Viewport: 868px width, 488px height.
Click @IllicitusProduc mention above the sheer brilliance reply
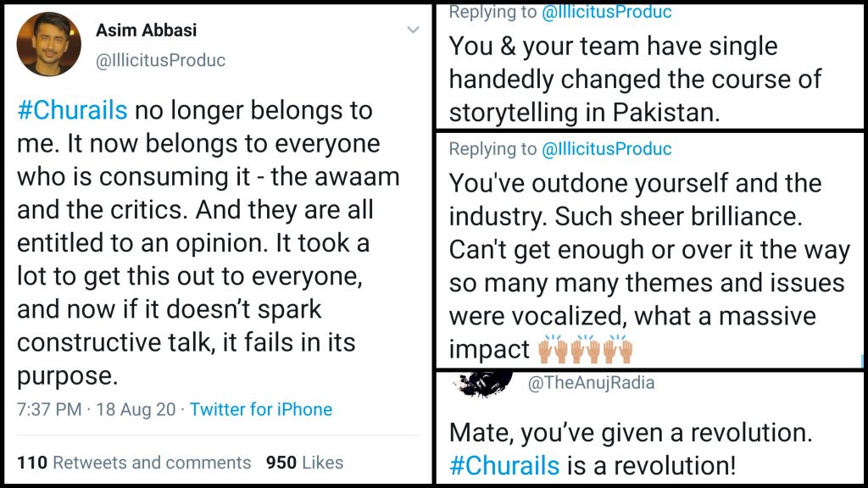click(x=606, y=149)
